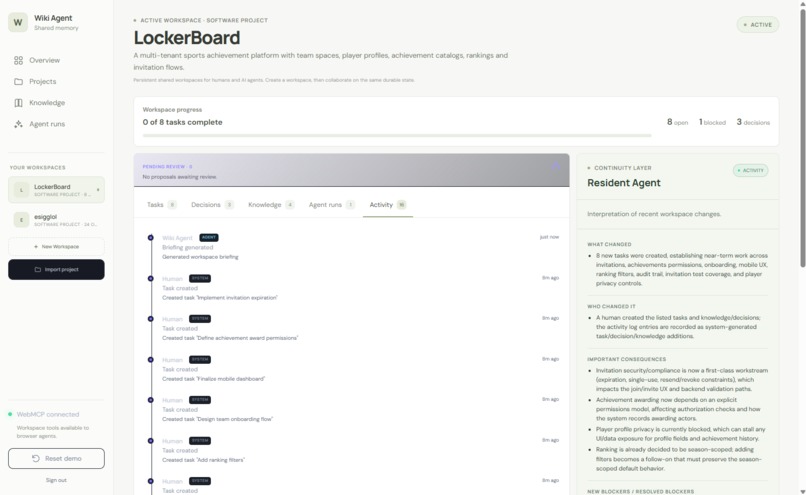Click 'Created task Define achievement award permissions' text

click(230, 338)
